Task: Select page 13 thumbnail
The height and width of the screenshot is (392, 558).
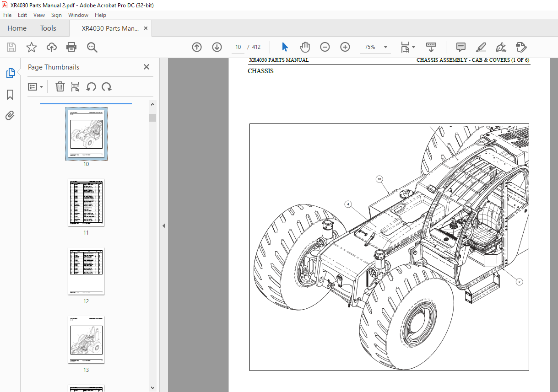Action: 86,339
